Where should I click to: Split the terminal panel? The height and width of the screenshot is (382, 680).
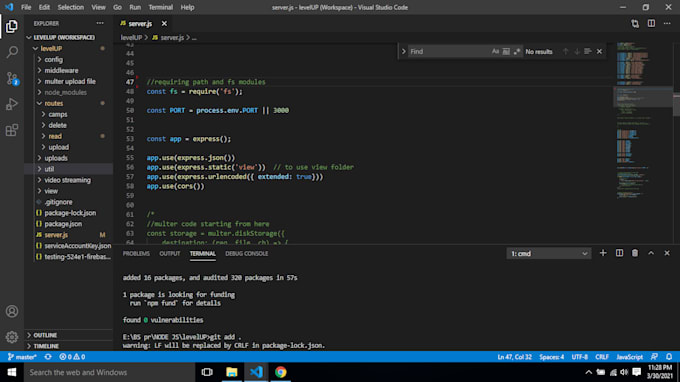coord(619,253)
